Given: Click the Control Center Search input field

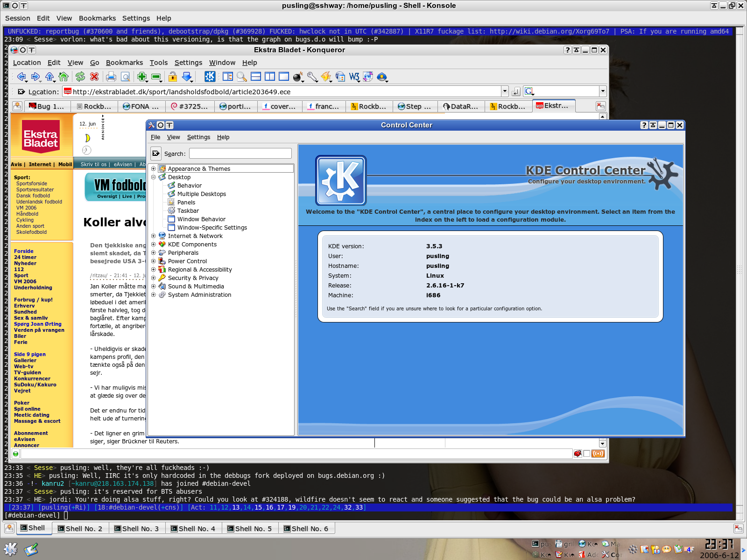Looking at the screenshot, I should click(240, 153).
